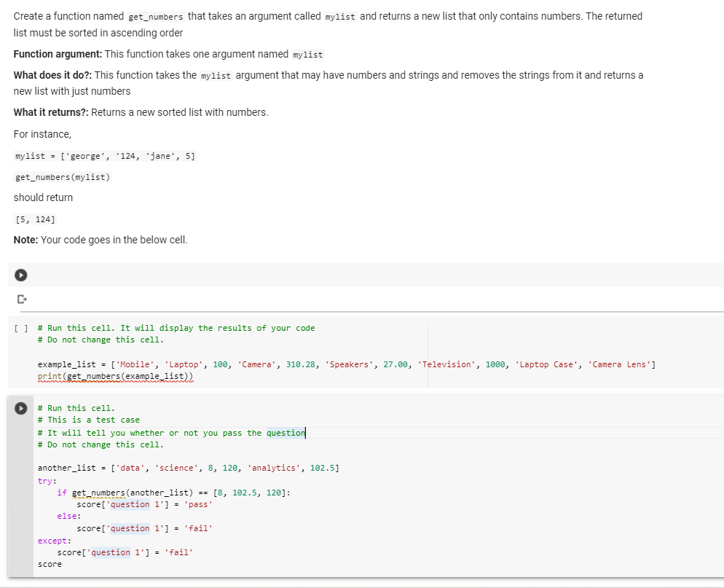Click the final score line of the test cell

(x=49, y=563)
